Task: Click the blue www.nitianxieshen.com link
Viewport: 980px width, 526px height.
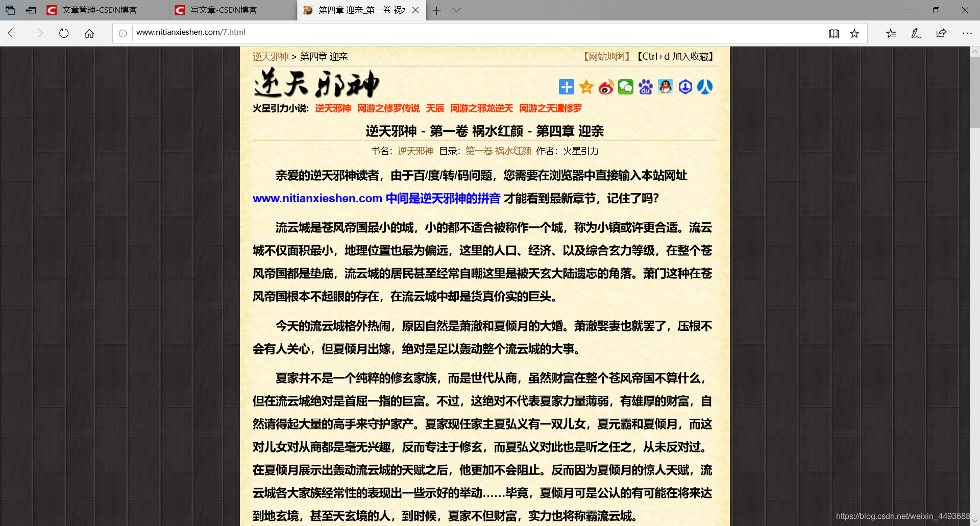Action: [317, 198]
